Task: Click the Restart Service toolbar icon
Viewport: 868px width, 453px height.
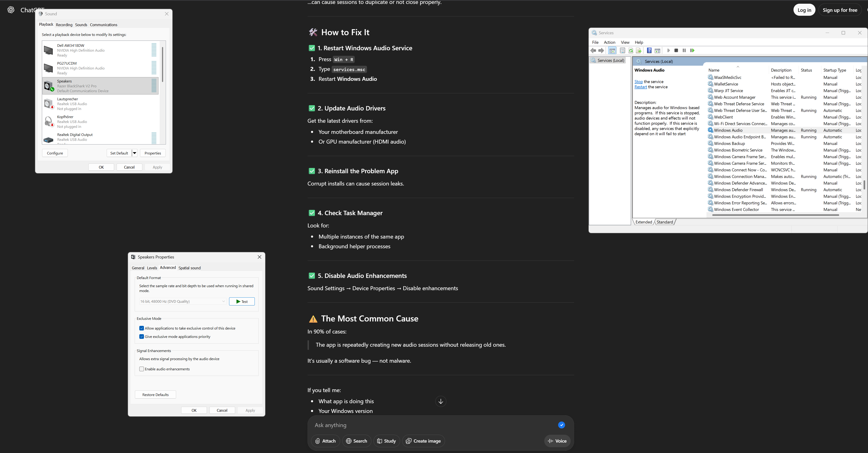Action: pyautogui.click(x=692, y=50)
